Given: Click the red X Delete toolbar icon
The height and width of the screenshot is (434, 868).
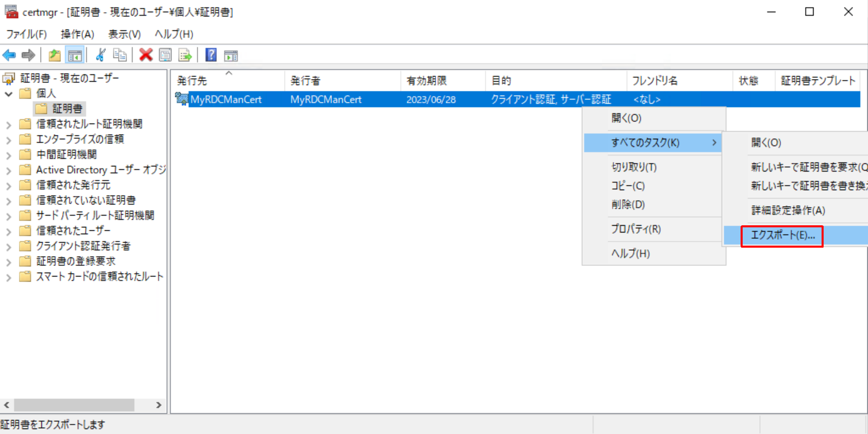Looking at the screenshot, I should point(146,55).
